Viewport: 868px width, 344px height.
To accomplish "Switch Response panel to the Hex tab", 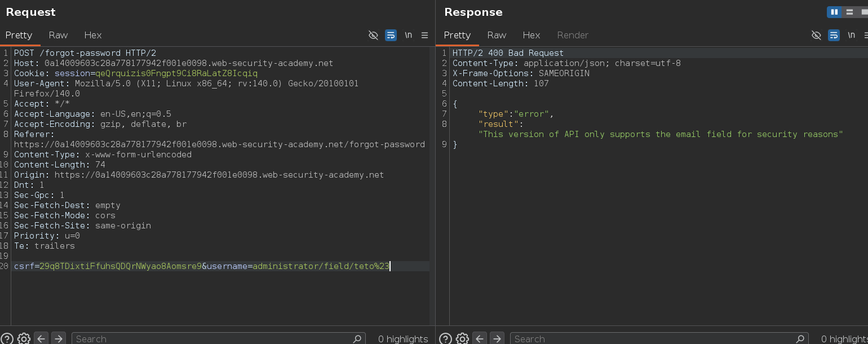I will pyautogui.click(x=532, y=35).
